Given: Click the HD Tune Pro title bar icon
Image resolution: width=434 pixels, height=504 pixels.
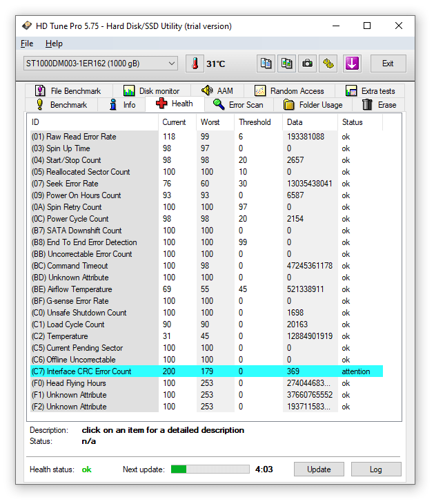Looking at the screenshot, I should pyautogui.click(x=27, y=26).
